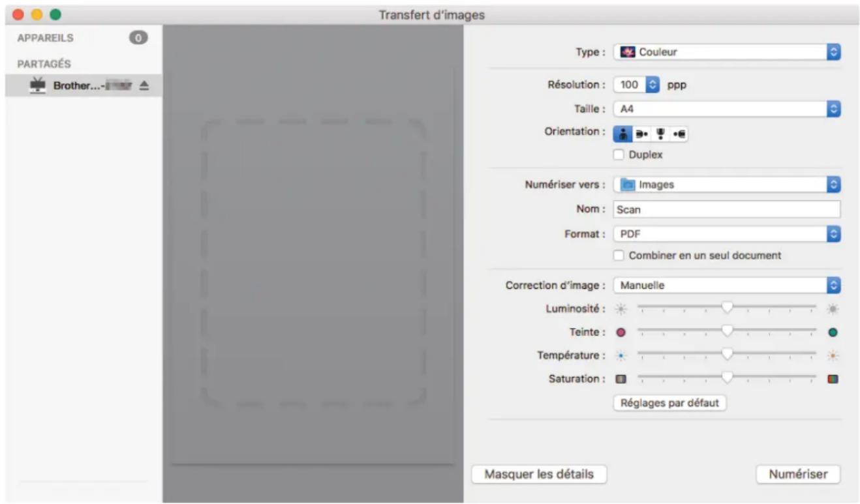Click the Couleur type flower icon
The width and height of the screenshot is (860, 504).
click(x=627, y=52)
